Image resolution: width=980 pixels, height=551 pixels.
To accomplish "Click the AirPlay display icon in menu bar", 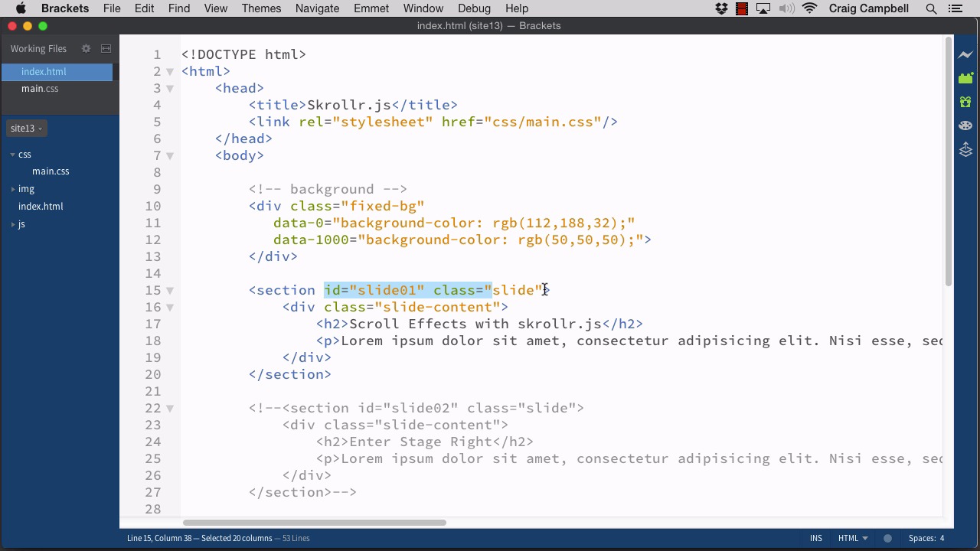I will click(763, 8).
